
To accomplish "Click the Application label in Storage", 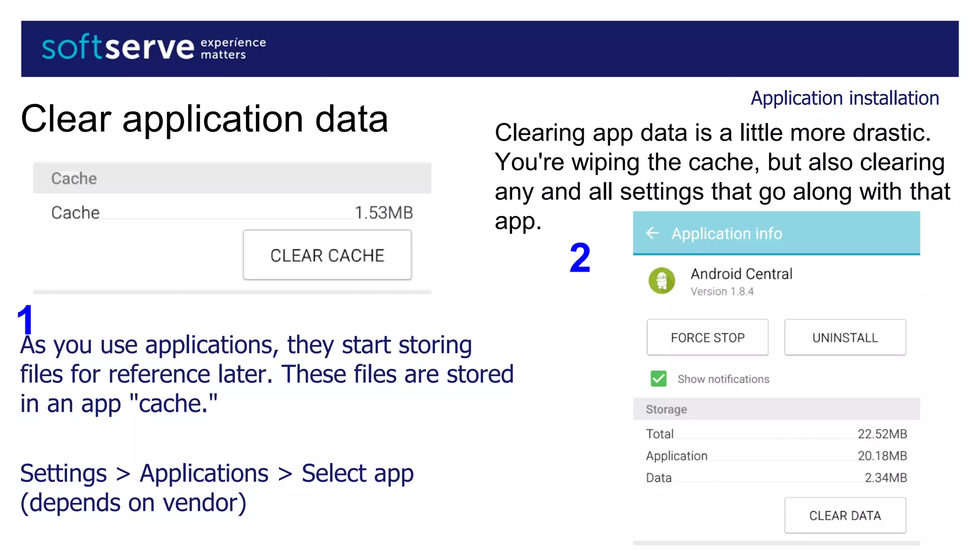I will pos(677,456).
